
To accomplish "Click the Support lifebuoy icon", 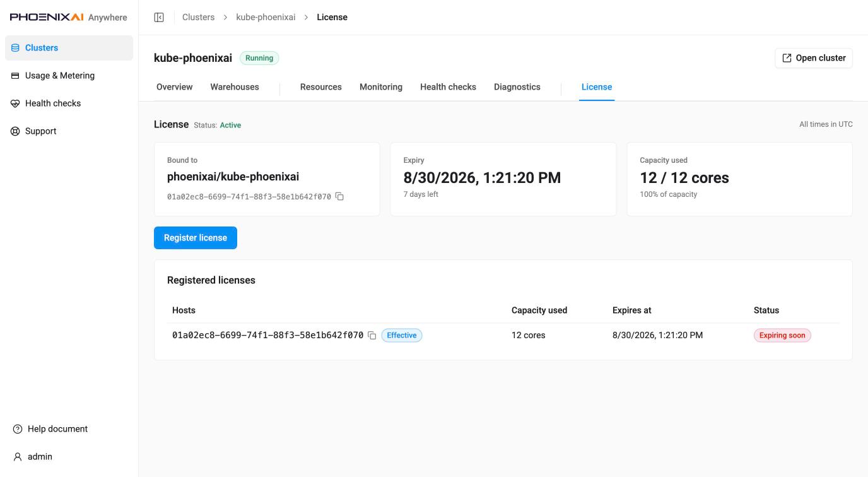I will (x=15, y=131).
